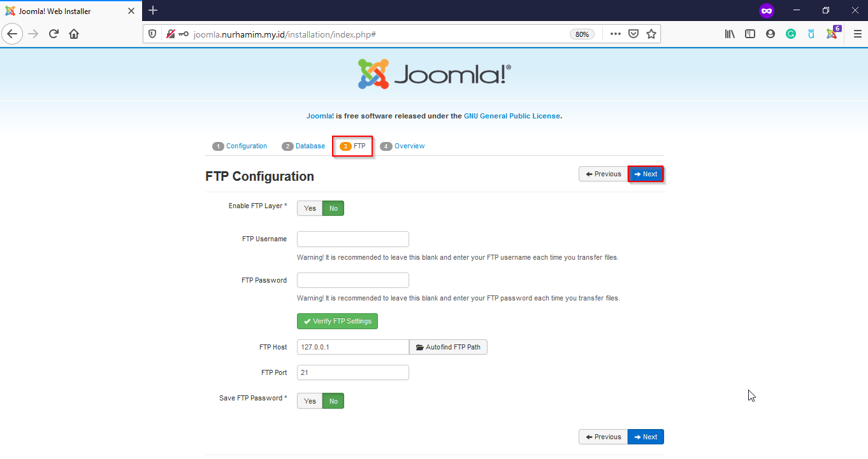This screenshot has width=868, height=459.
Task: Focus the FTP Username input field
Action: 352,239
